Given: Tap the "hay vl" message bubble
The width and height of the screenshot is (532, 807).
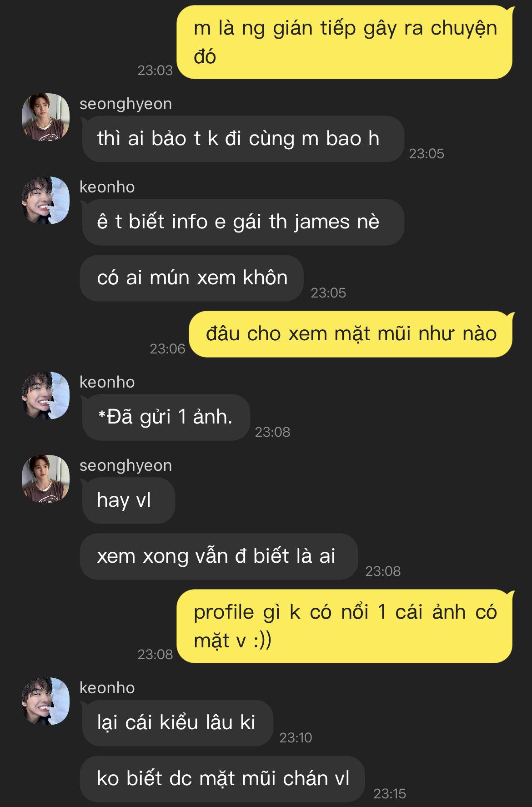Looking at the screenshot, I should coord(128,500).
